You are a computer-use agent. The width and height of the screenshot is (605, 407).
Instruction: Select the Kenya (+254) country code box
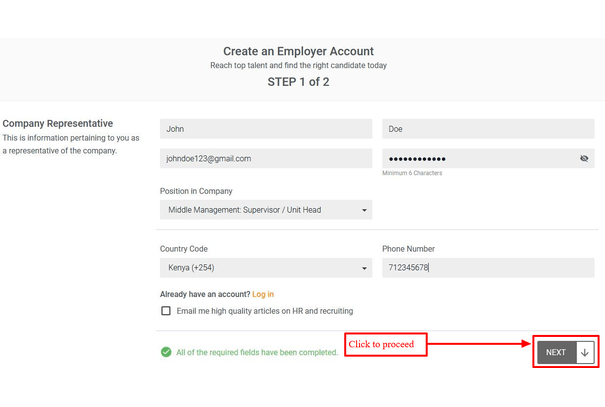(266, 268)
